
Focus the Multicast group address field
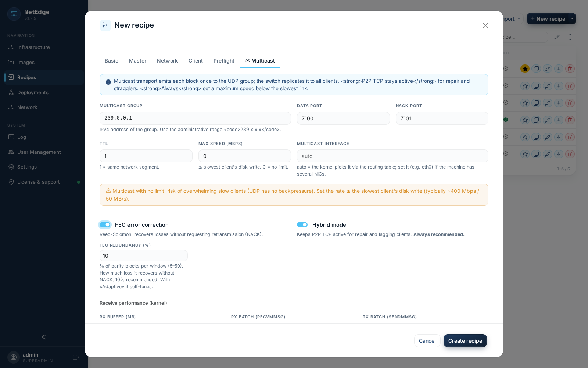195,118
